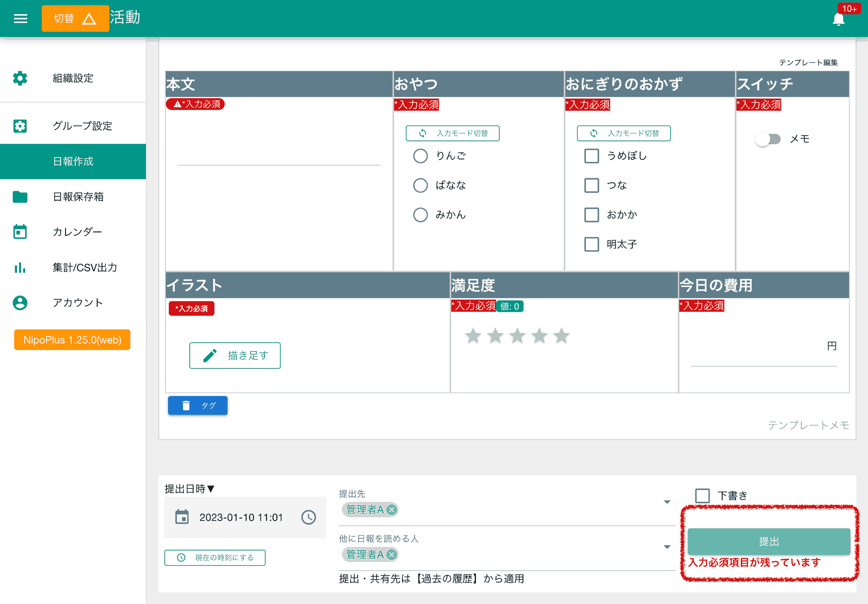Click the green 提出 button
Image resolution: width=868 pixels, height=604 pixels.
769,541
